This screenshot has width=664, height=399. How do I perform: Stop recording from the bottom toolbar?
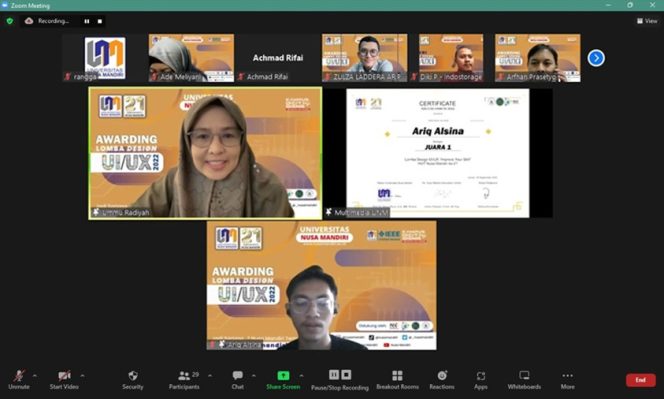point(346,374)
